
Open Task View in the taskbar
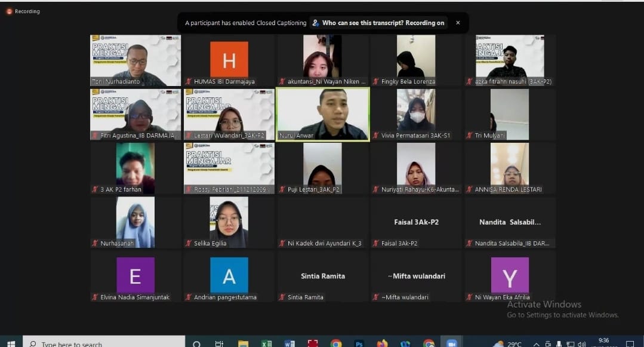tap(219, 343)
